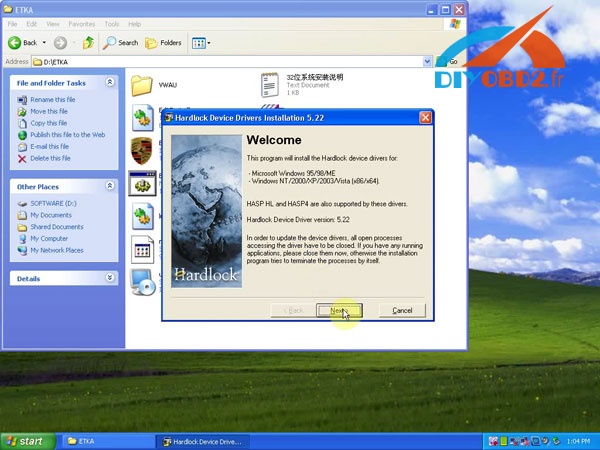Click Delete this file

click(44, 158)
